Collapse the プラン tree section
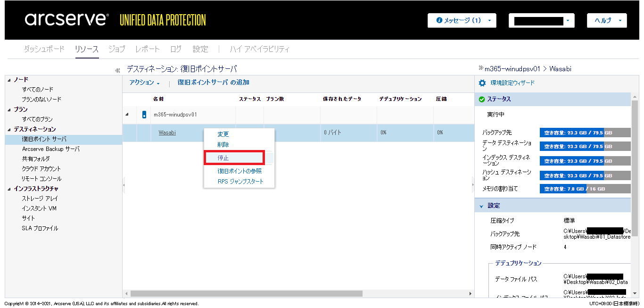 [x=9, y=109]
